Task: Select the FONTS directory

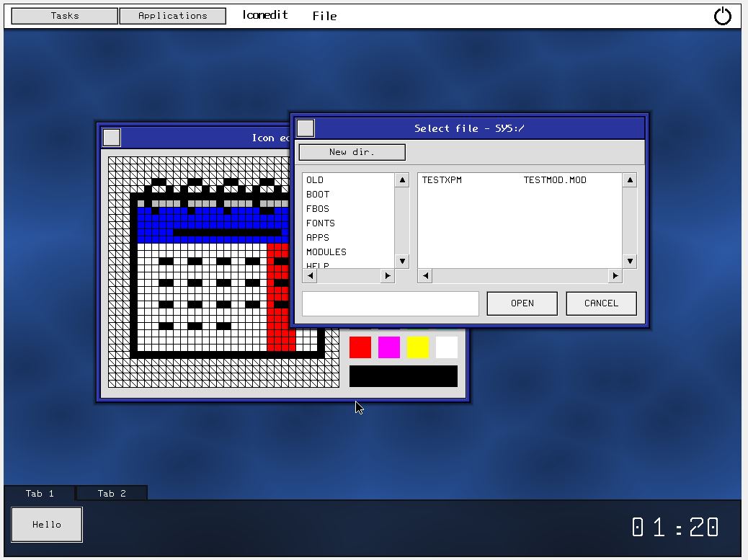Action: point(321,223)
